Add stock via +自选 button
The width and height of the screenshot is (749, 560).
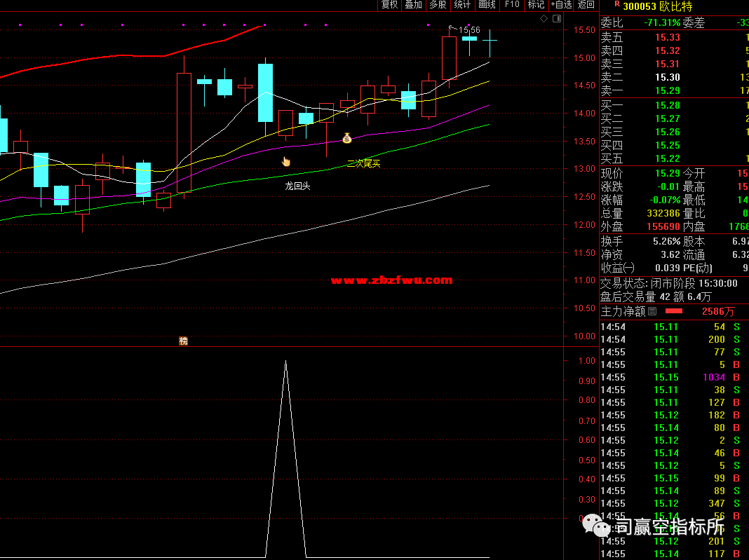click(561, 5)
